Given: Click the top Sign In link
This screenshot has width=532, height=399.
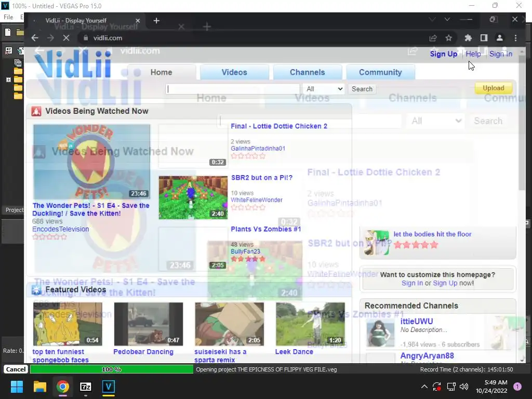Looking at the screenshot, I should click(x=500, y=54).
